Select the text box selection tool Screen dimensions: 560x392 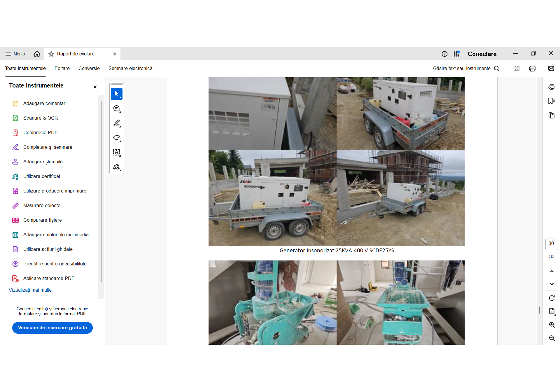(x=116, y=152)
